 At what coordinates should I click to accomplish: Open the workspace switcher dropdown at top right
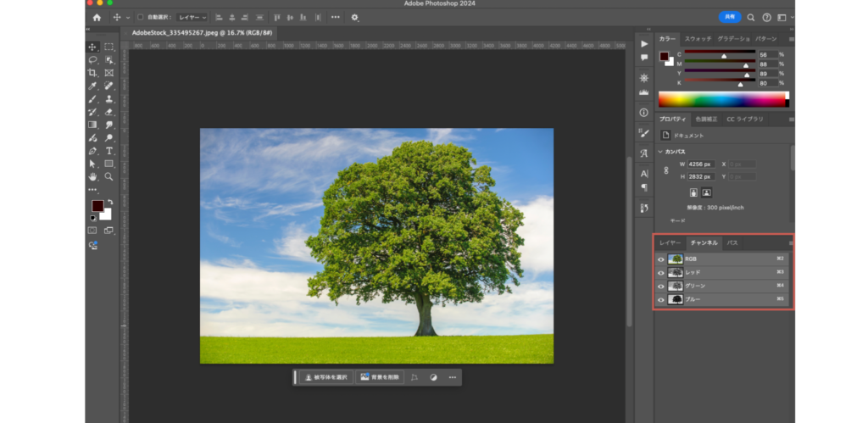[x=782, y=17]
